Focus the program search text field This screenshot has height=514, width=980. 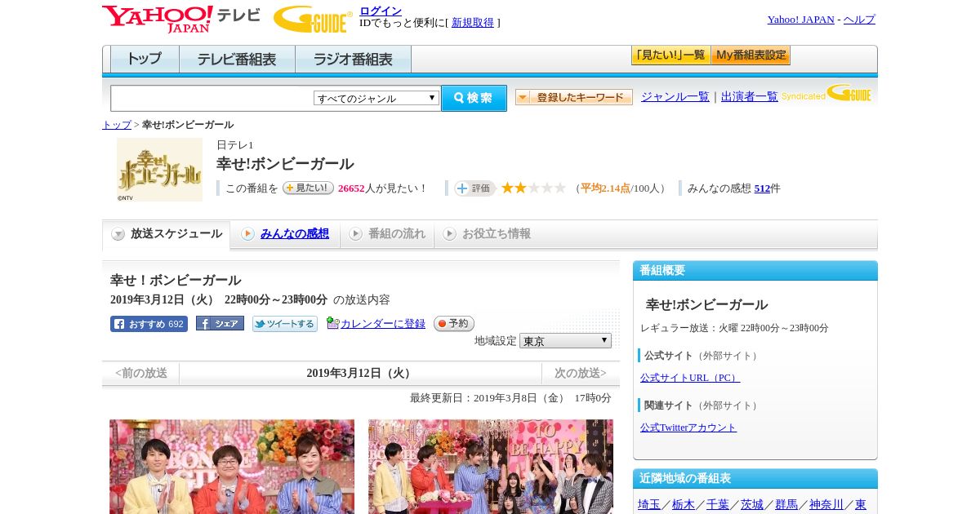(212, 98)
